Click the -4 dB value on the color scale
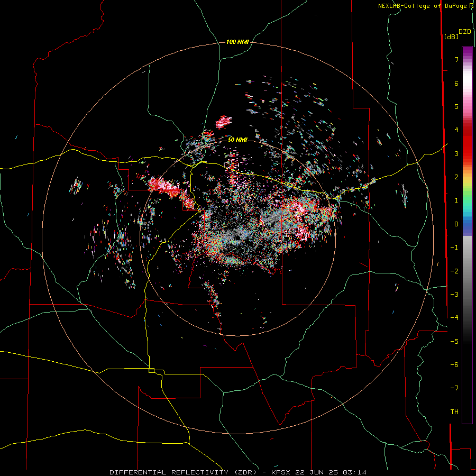This screenshot has height=476, width=476. (x=454, y=318)
